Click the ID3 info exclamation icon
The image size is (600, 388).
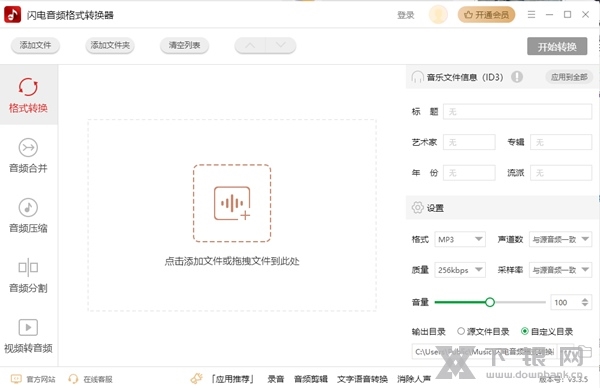coord(517,77)
